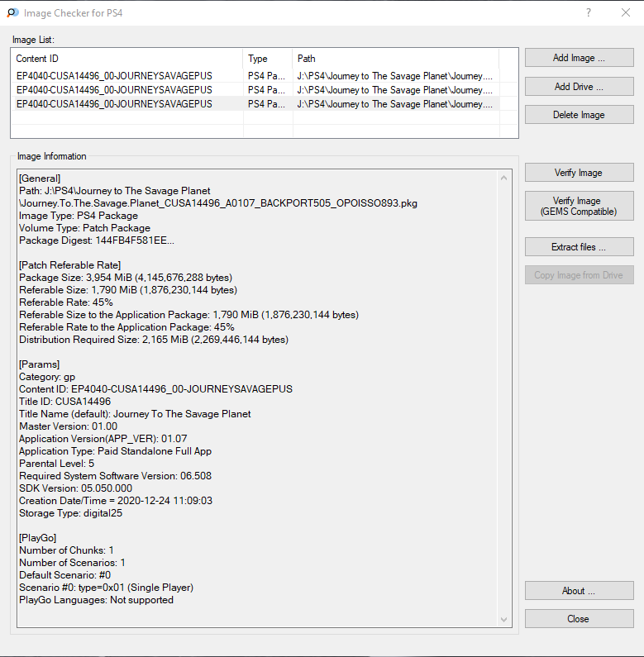Click the 'Master Version: 01.00' line
Viewport: 644px width, 657px height.
[x=68, y=426]
